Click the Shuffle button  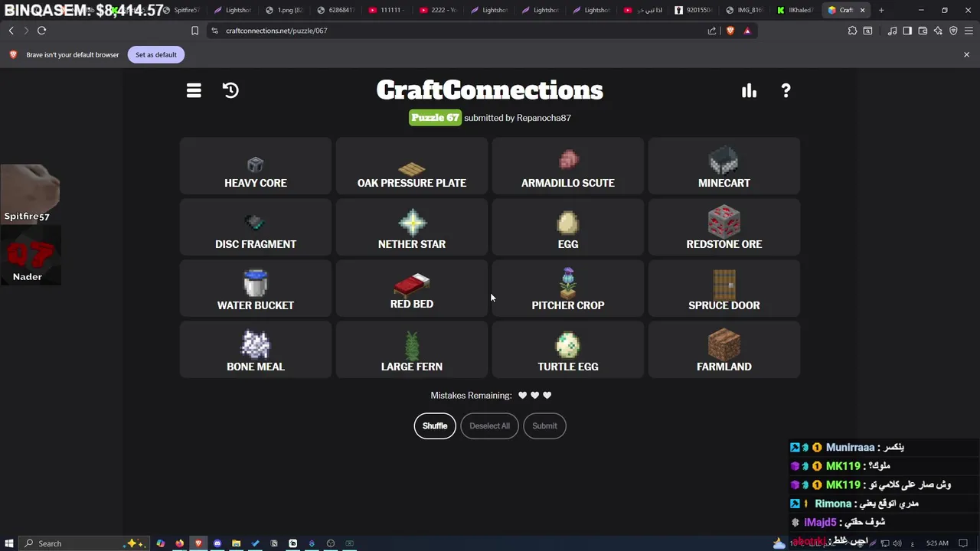pos(435,425)
